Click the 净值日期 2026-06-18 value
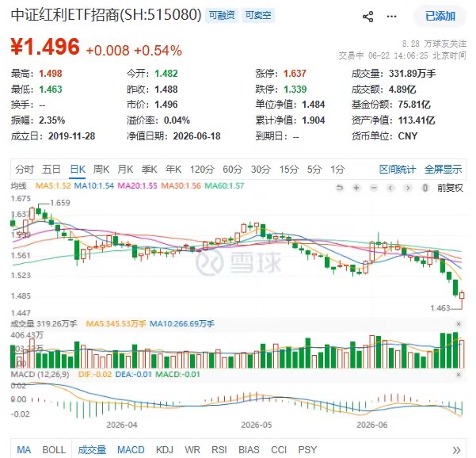Viewport: 476px width, 458px height. (196, 136)
